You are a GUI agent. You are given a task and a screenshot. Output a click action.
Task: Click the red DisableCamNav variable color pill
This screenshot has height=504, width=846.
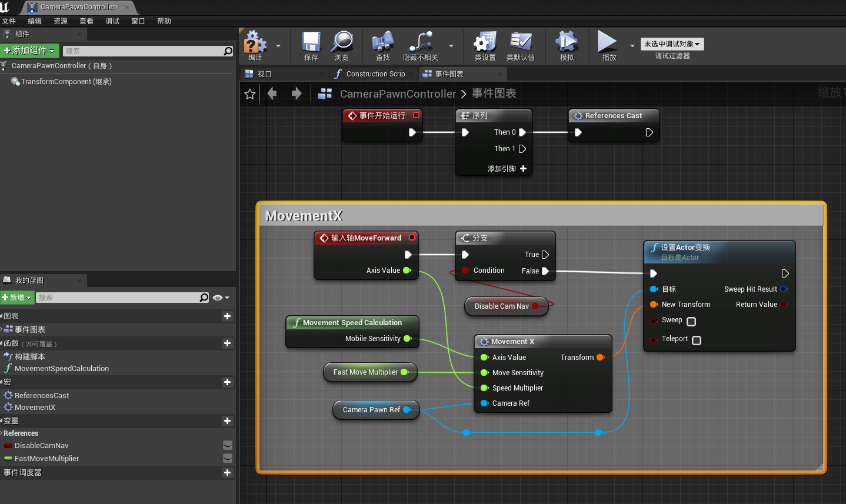tap(8, 446)
